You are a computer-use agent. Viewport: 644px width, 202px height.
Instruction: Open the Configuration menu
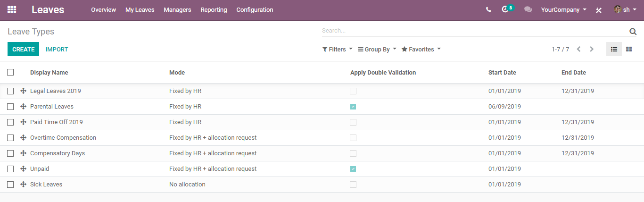coord(255,9)
